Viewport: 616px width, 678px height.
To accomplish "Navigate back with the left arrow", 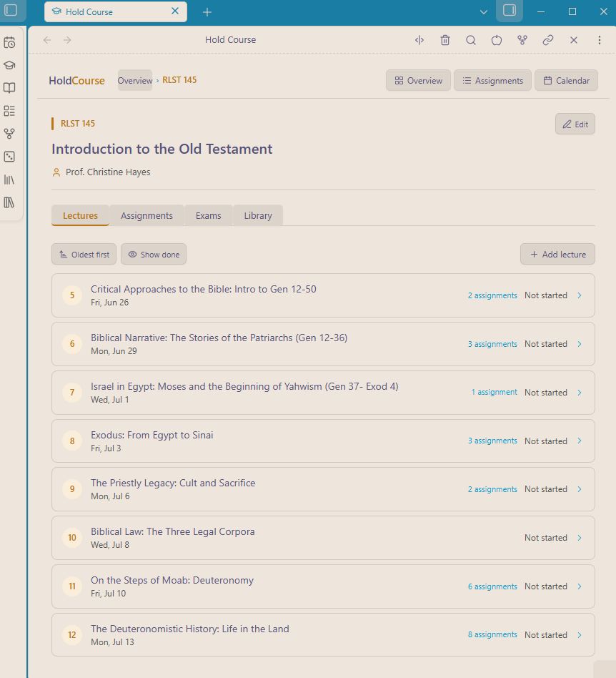I will click(47, 40).
